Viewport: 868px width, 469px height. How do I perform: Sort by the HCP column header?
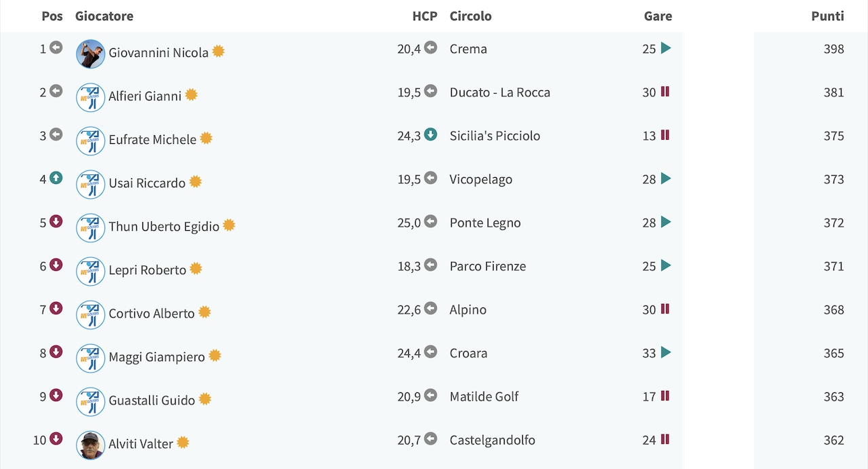coord(425,16)
